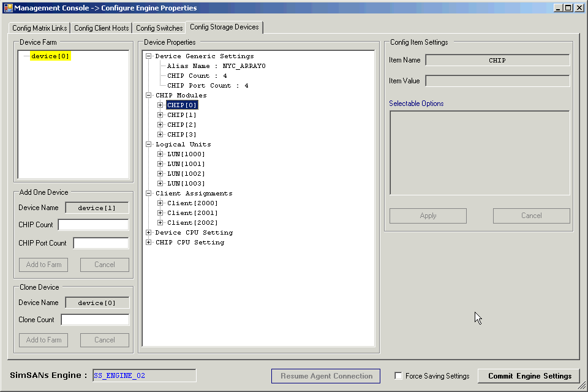
Task: Click Cancel under Add One Device
Action: (105, 265)
